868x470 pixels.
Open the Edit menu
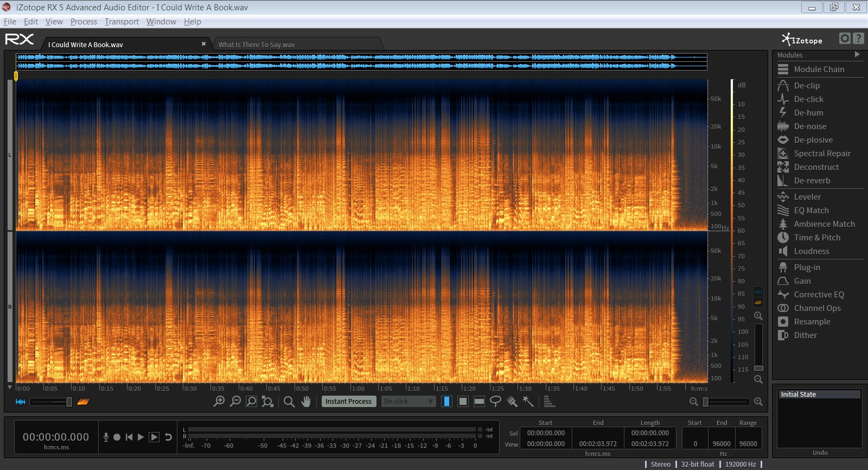pos(31,22)
